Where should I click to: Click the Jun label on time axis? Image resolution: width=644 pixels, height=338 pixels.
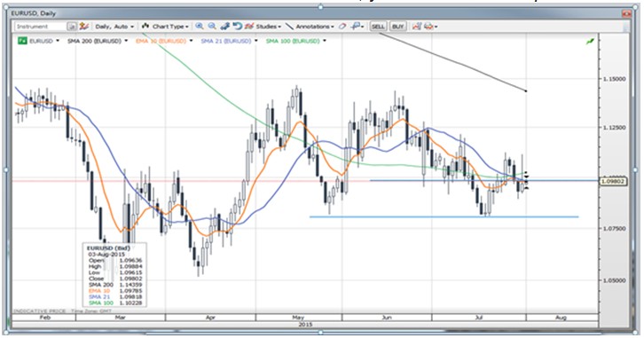pyautogui.click(x=387, y=317)
